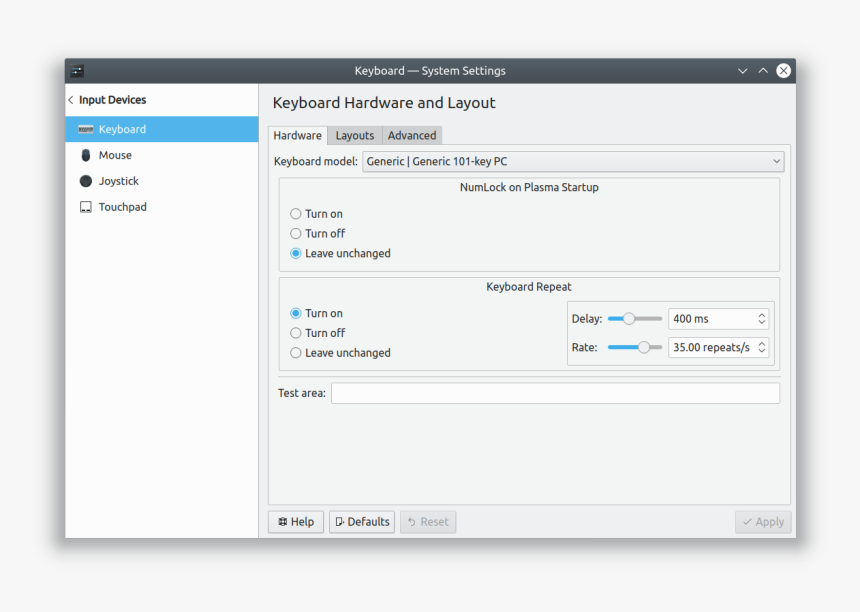Click the Help button's question icon
This screenshot has height=612, width=860.
pos(283,521)
